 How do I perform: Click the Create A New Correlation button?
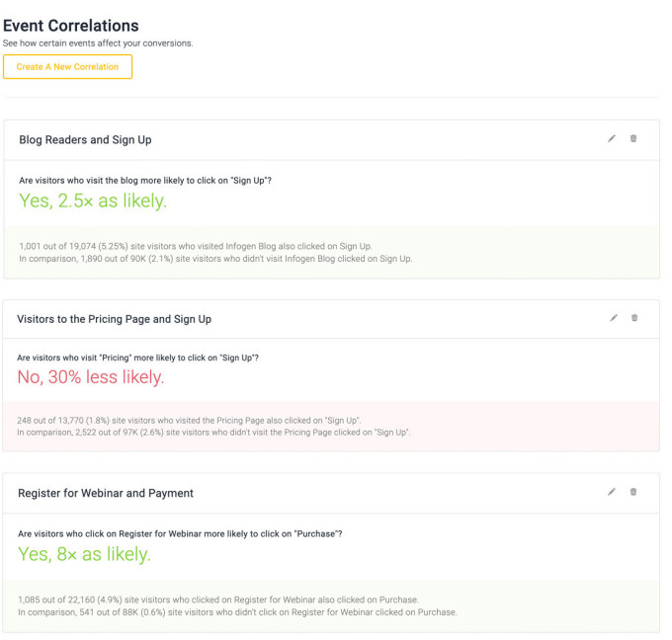tap(67, 67)
